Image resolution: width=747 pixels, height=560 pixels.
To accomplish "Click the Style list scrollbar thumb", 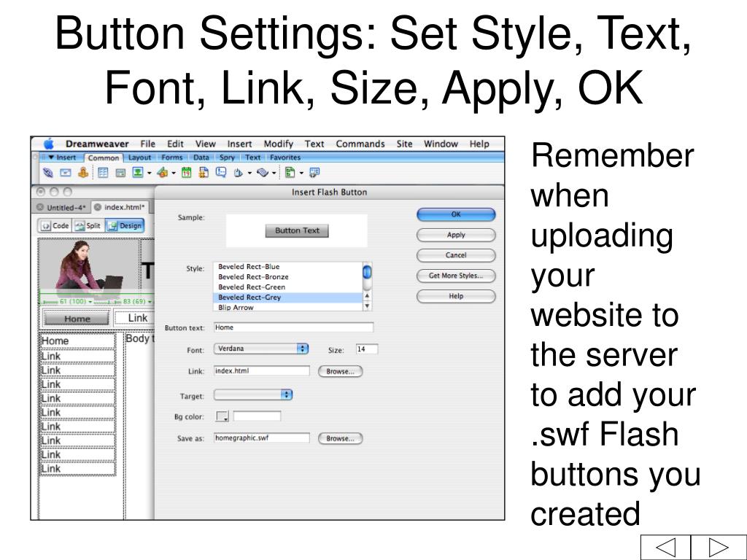I will [x=368, y=273].
